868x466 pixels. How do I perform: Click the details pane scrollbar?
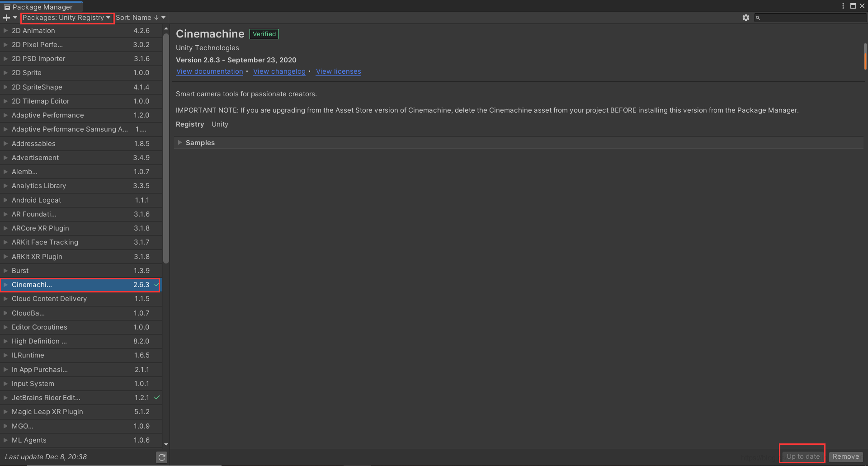tap(865, 56)
